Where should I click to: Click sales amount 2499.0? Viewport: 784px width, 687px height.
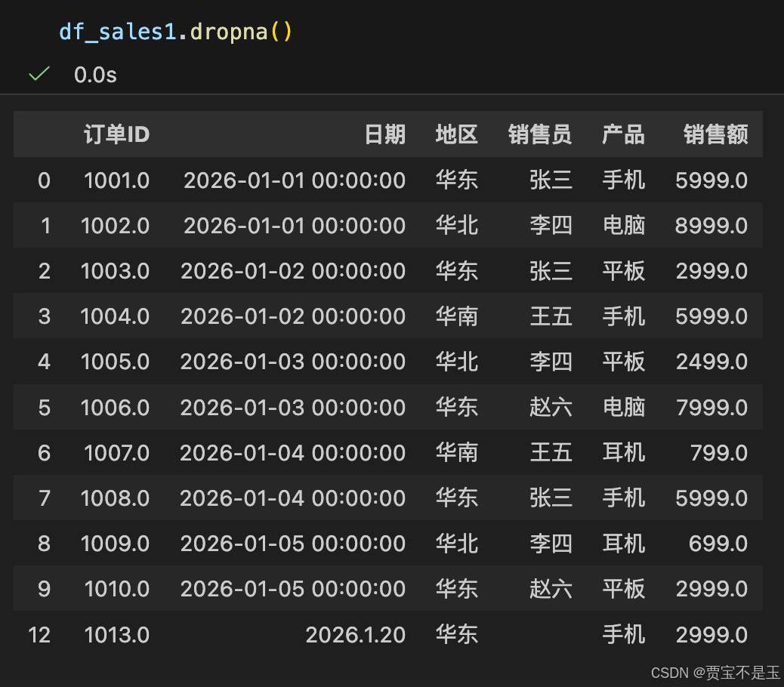pyautogui.click(x=712, y=362)
